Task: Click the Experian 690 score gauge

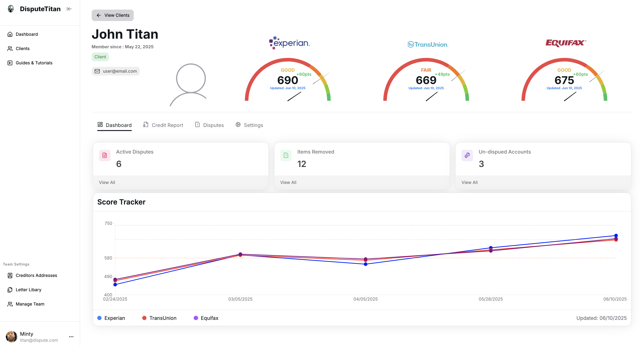Action: pos(288,79)
